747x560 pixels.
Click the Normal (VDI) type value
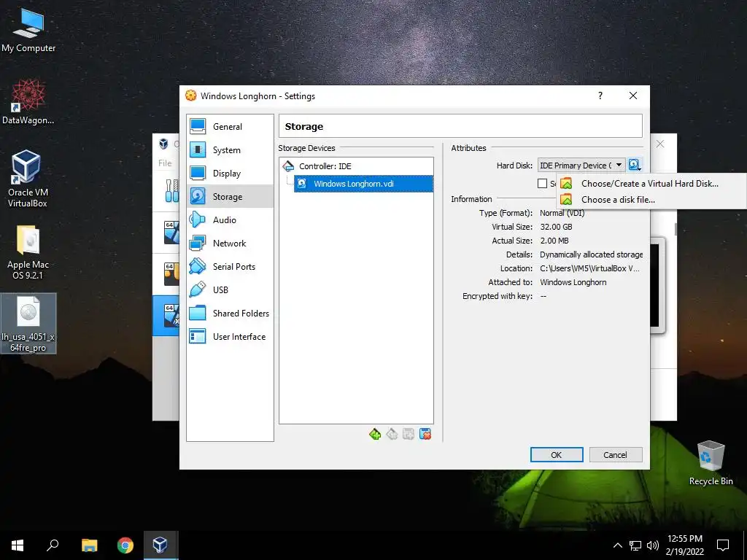tap(562, 213)
